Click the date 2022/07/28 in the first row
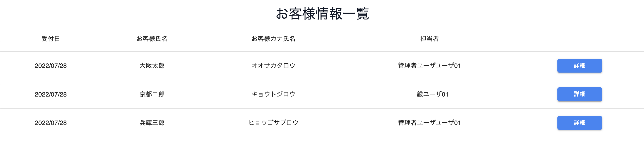Image resolution: width=644 pixels, height=155 pixels. click(x=51, y=66)
